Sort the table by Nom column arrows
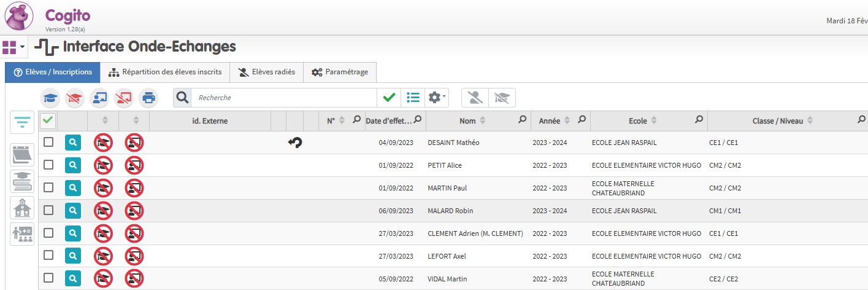This screenshot has width=868, height=290. coord(483,121)
